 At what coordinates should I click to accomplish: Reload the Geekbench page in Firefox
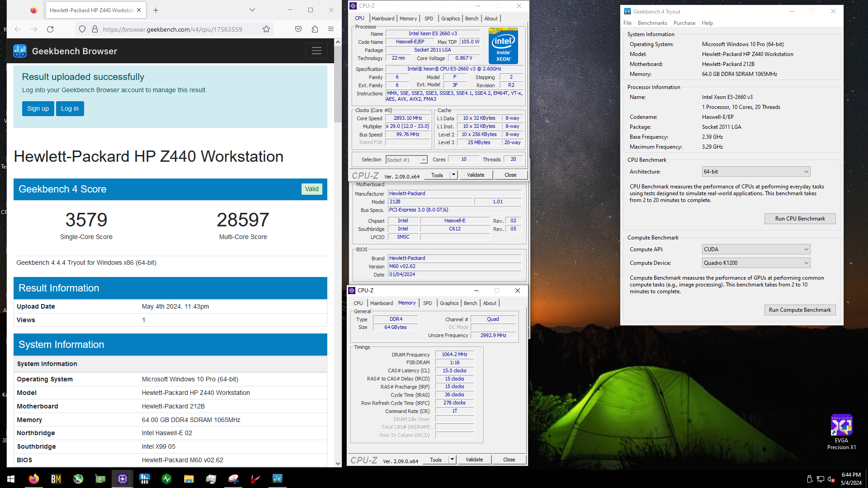50,29
